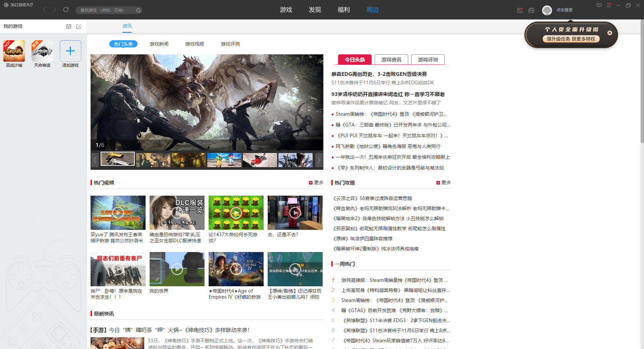Click 更多 next to 热门攻略
The image size is (644, 349).
[443, 183]
